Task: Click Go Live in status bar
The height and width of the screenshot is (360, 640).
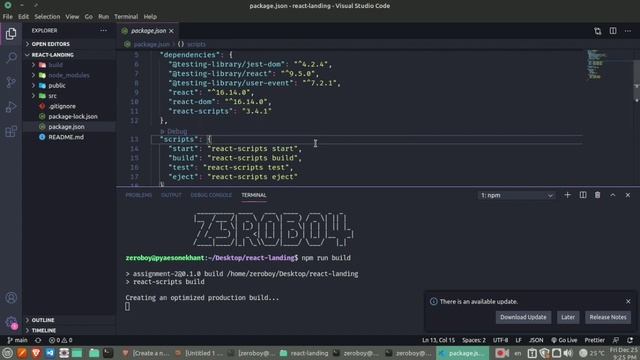Action: tap(564, 340)
